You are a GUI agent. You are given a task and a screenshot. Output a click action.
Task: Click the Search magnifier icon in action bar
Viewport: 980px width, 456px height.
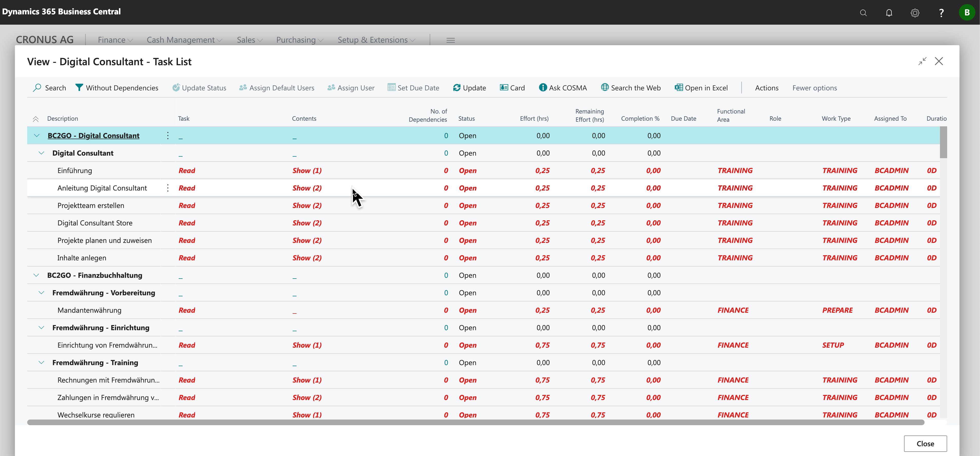37,88
